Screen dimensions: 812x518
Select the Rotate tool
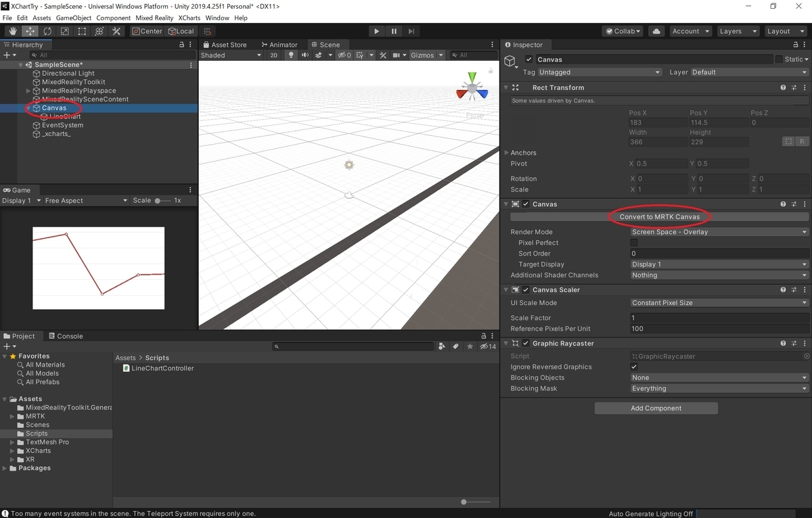[x=47, y=31]
